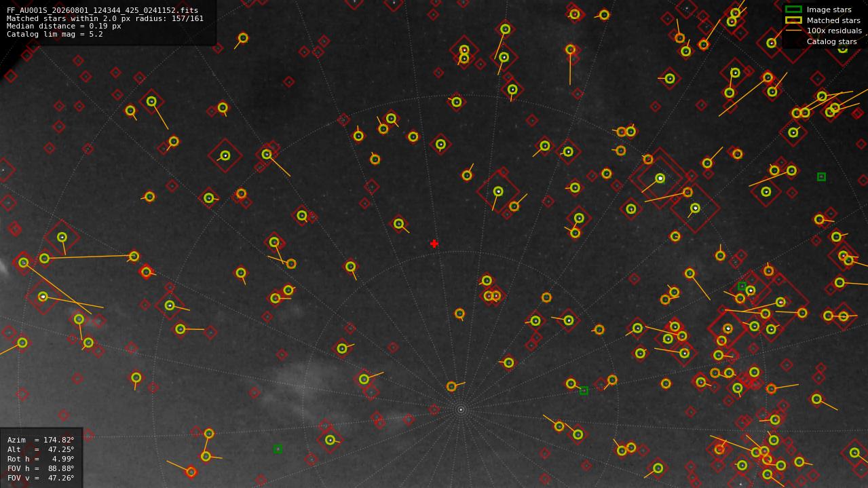
Task: Click the "FOV h = 88.88°" readout
Action: pyautogui.click(x=41, y=468)
